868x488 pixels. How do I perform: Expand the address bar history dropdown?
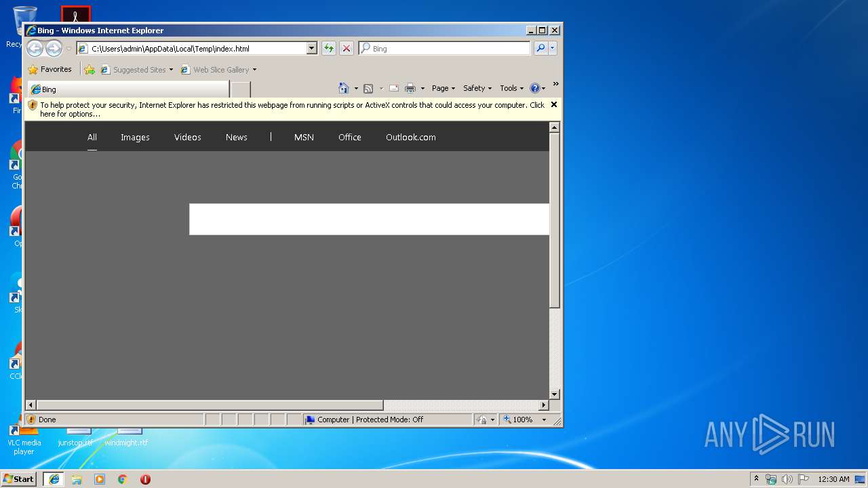[312, 49]
